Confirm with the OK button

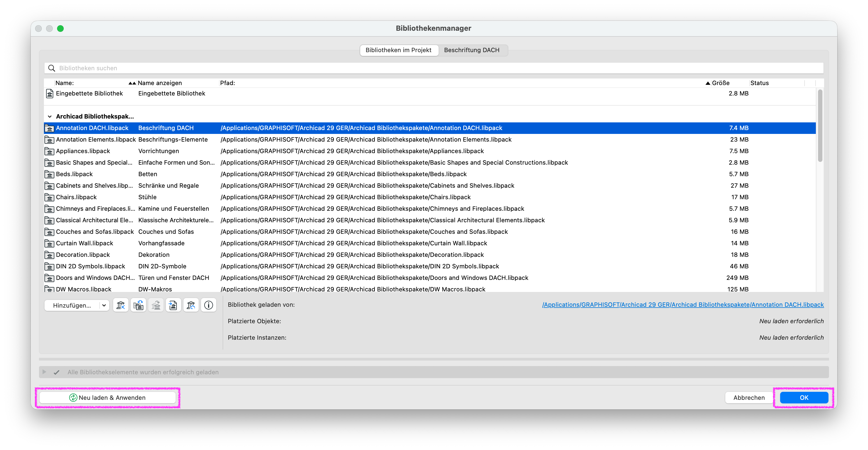coord(804,398)
